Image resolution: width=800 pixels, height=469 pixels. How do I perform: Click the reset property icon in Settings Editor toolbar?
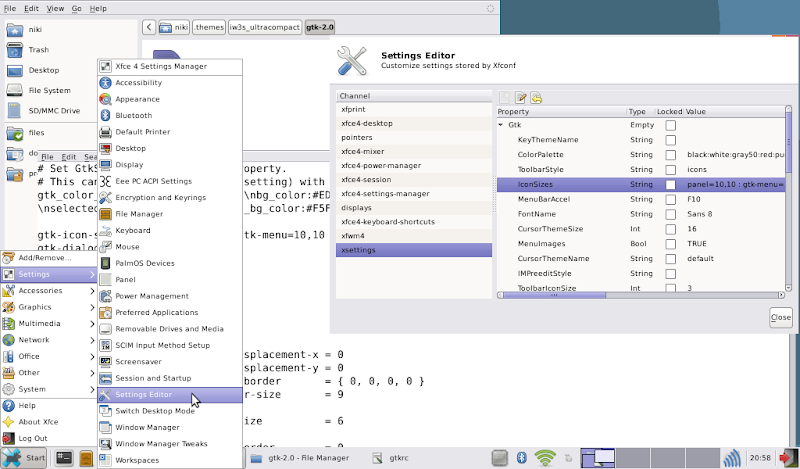(x=536, y=97)
